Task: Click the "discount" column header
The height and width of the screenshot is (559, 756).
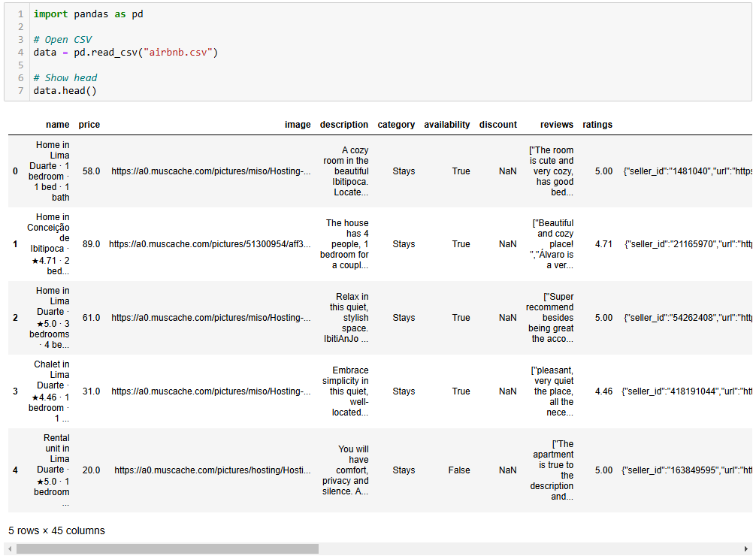Action: 497,124
